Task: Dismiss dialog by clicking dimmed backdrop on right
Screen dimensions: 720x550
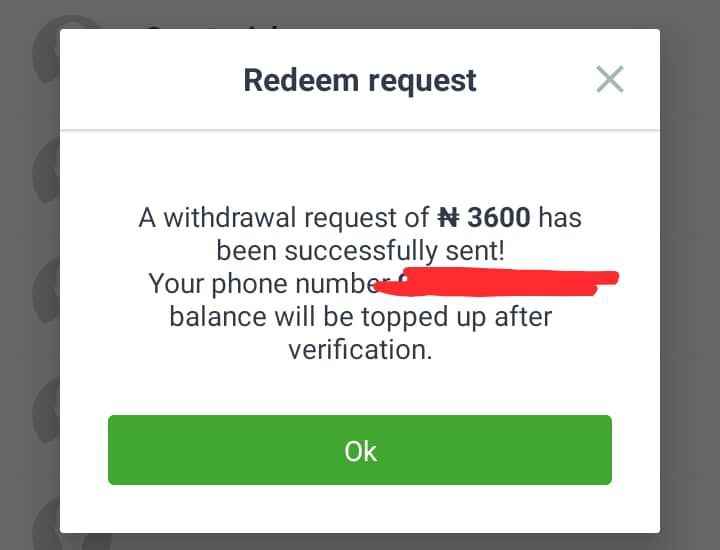Action: [x=690, y=275]
